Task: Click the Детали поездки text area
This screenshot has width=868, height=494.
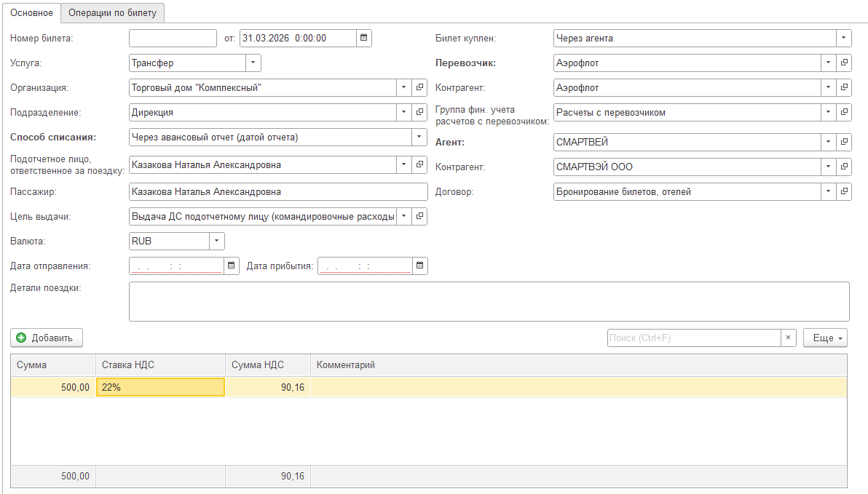Action: tap(489, 301)
